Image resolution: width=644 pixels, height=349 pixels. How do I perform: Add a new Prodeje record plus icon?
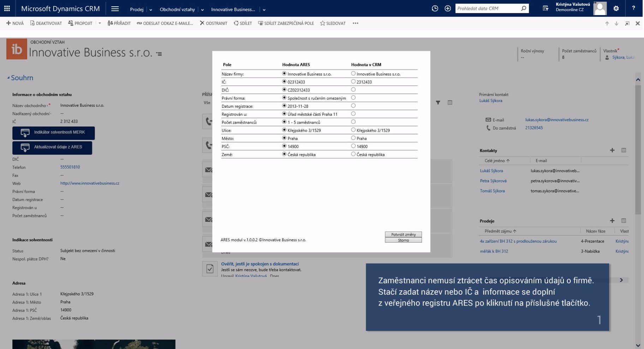pos(612,220)
